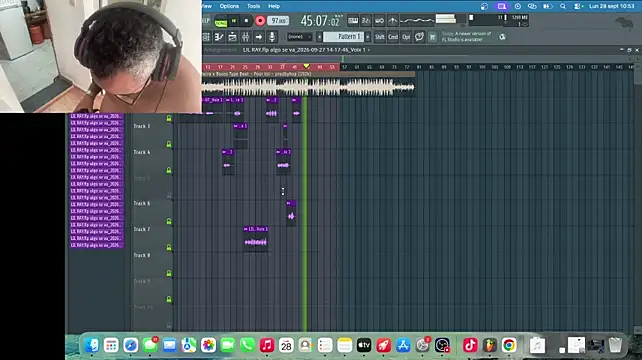642x360 pixels.
Task: Toggle Track 4 green mute switch
Action: click(169, 170)
